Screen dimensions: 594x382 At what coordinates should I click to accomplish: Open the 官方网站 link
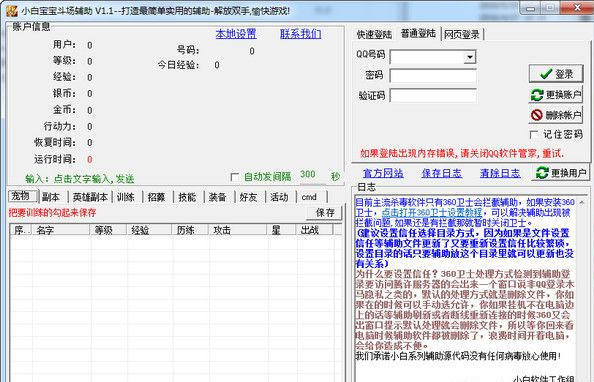(x=383, y=173)
